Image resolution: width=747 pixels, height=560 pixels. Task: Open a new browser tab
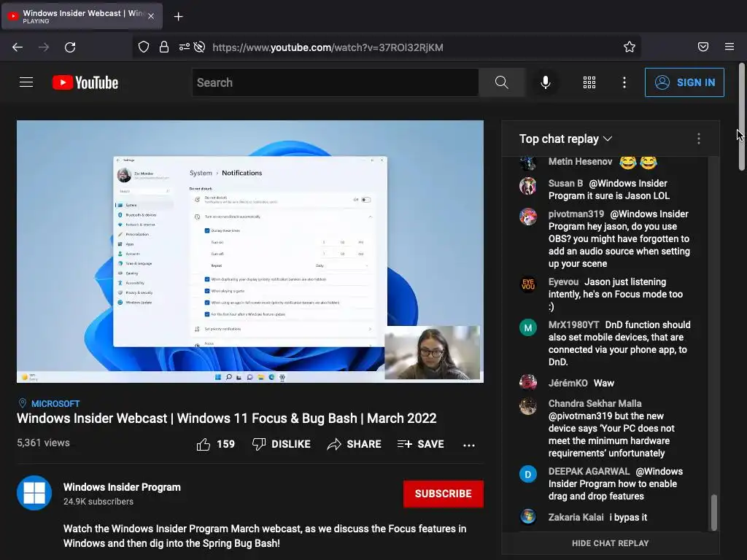click(x=178, y=17)
